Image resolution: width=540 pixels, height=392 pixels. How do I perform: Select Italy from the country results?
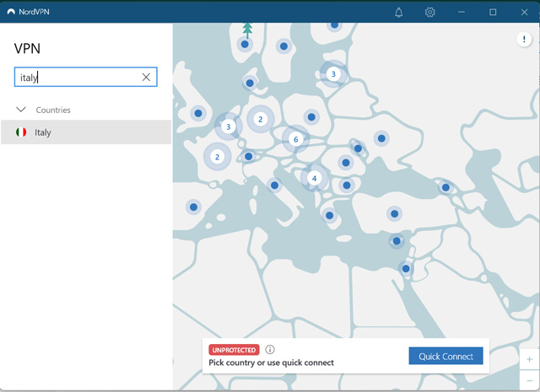(86, 132)
